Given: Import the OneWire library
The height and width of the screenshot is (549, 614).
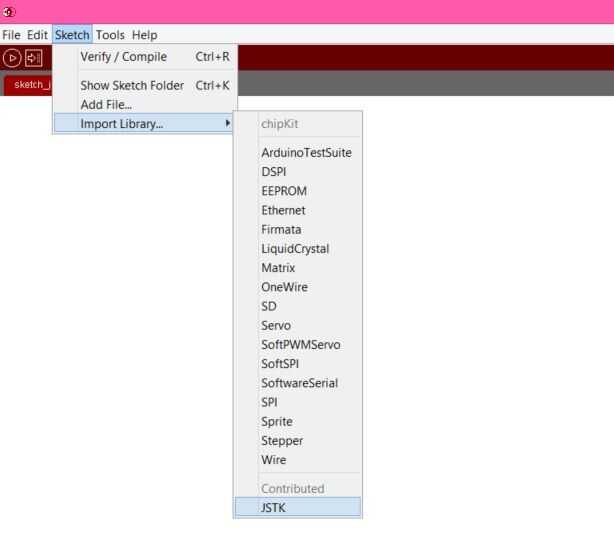Looking at the screenshot, I should (x=298, y=287).
